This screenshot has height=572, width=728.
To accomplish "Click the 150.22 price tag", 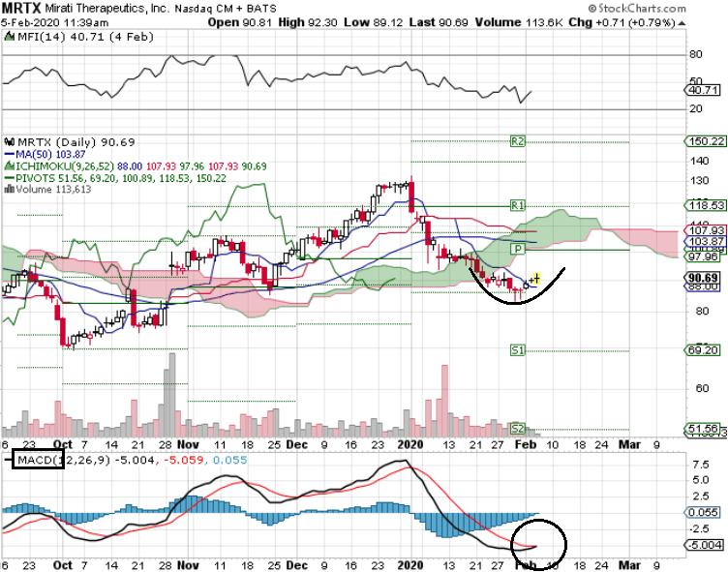I will point(705,141).
